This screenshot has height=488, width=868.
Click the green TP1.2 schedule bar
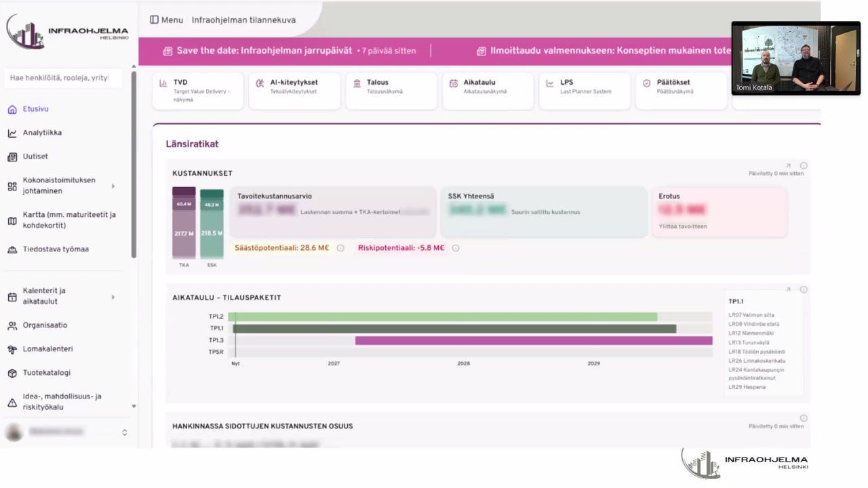[x=442, y=317]
